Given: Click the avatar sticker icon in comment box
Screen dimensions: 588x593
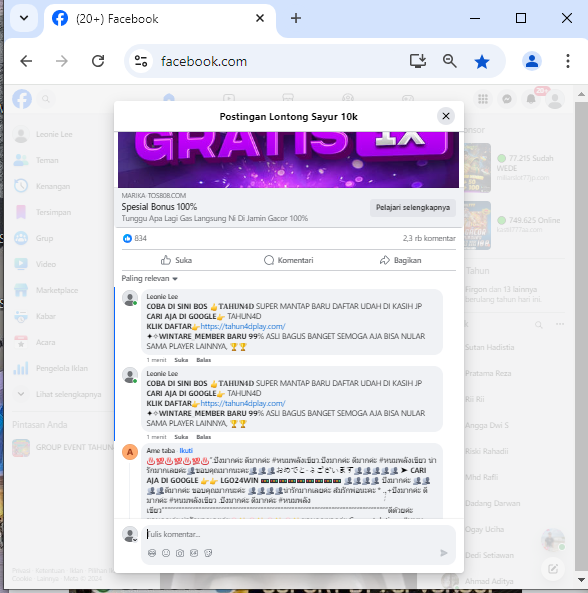Looking at the screenshot, I should point(152,553).
